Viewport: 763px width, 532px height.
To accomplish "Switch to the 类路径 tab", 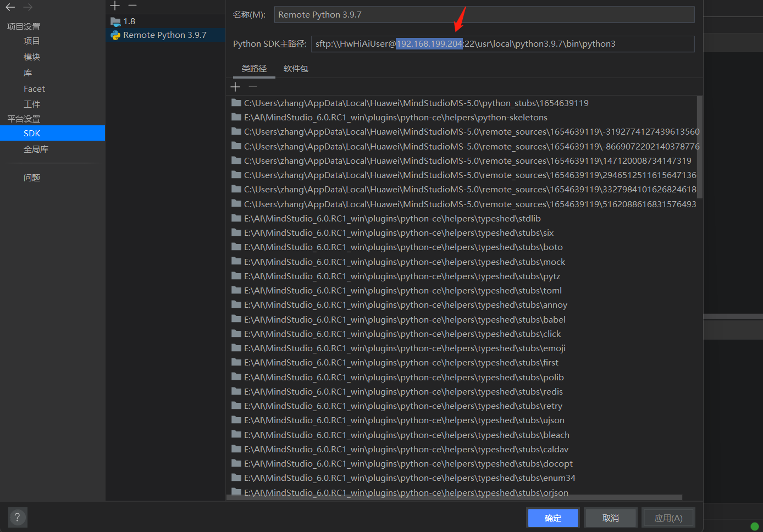I will click(x=254, y=69).
